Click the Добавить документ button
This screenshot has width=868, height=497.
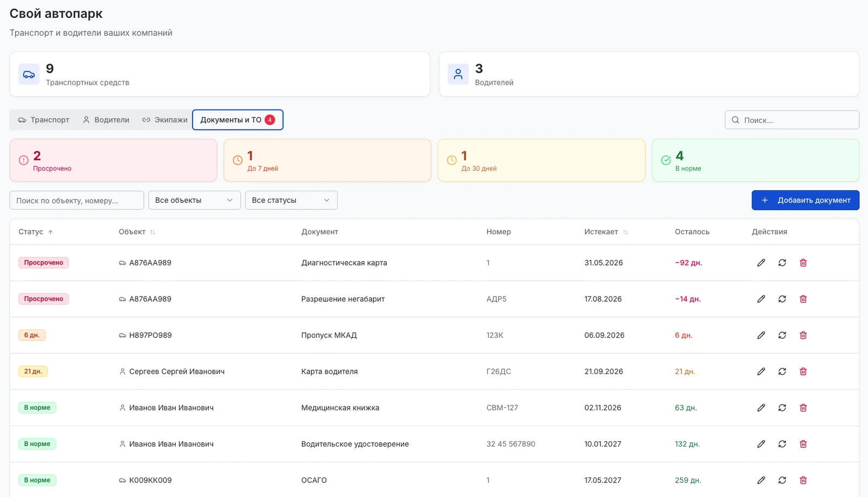click(x=805, y=200)
